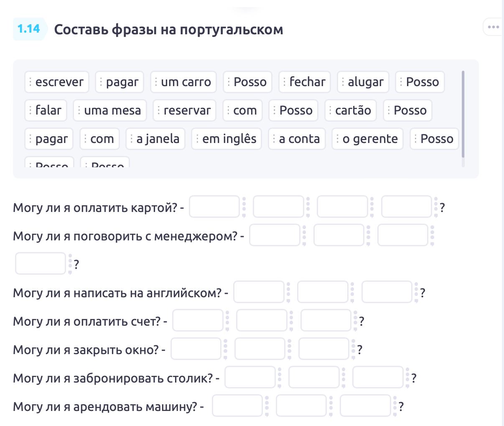Click the drag handle on 'o gerente' chip
504x426 pixels.
click(x=338, y=139)
